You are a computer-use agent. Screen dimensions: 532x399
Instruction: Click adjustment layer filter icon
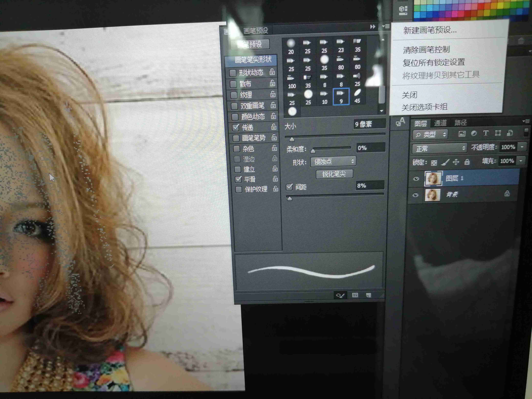click(x=474, y=133)
